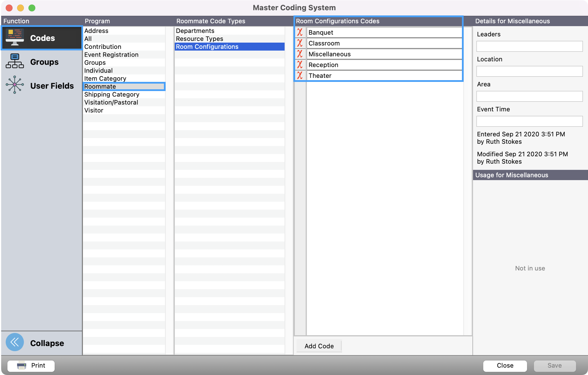The height and width of the screenshot is (375, 588).
Task: Click red X next to Reception
Action: 300,65
